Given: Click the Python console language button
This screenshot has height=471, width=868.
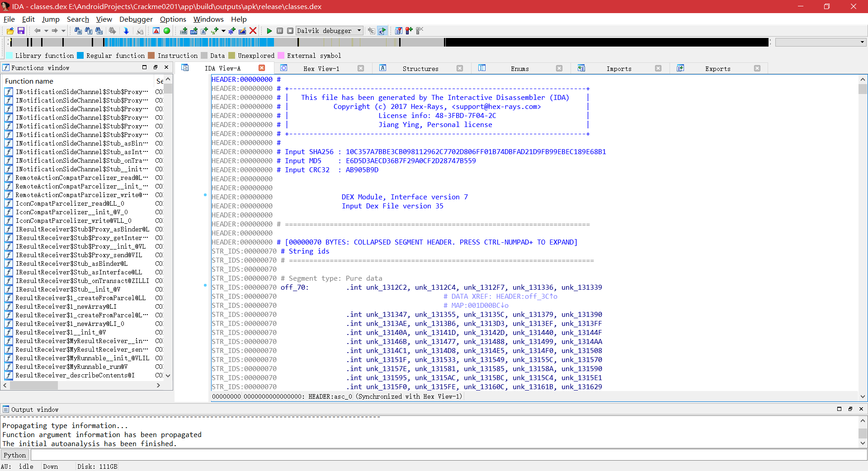Looking at the screenshot, I should pyautogui.click(x=15, y=455).
